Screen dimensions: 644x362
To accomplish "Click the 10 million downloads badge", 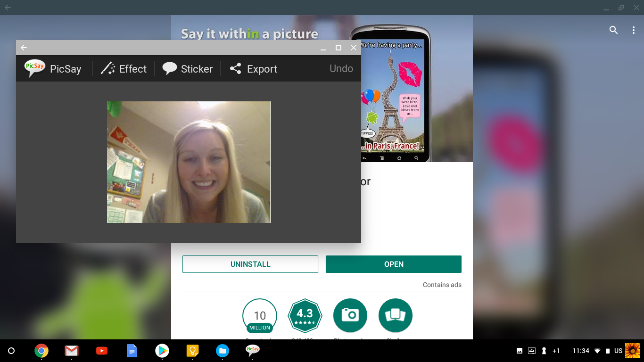I will pos(260,316).
